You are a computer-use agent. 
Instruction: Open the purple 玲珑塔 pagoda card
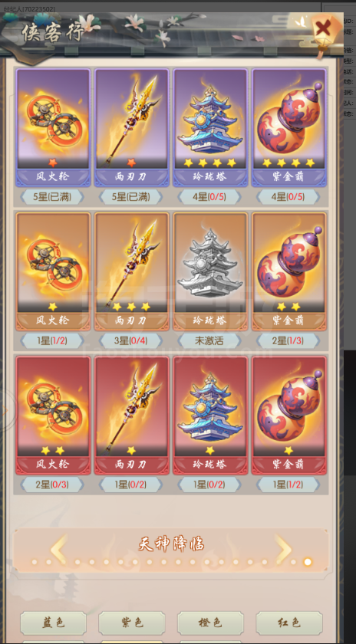[x=210, y=127]
